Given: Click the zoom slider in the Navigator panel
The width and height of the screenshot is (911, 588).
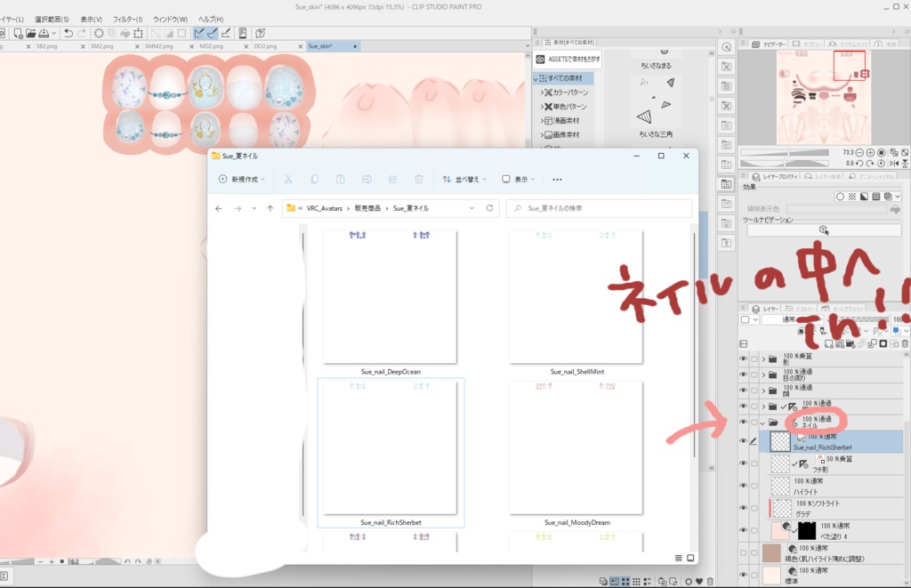Looking at the screenshot, I should click(788, 153).
